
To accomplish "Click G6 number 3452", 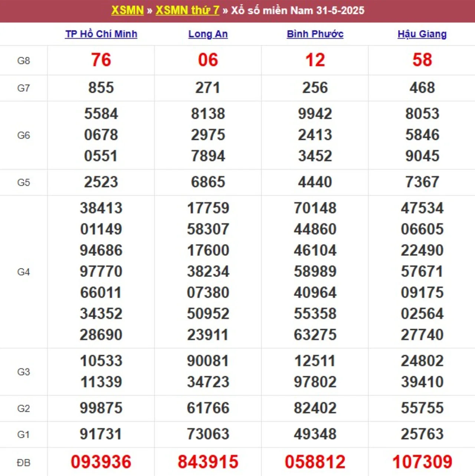I will pos(315,156).
